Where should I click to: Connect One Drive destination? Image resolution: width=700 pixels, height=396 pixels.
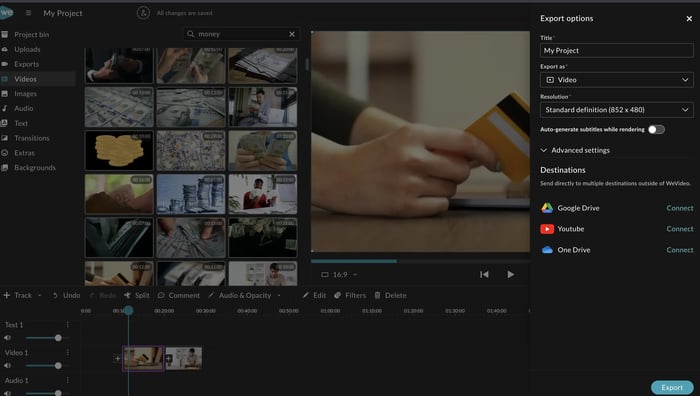pyautogui.click(x=679, y=250)
